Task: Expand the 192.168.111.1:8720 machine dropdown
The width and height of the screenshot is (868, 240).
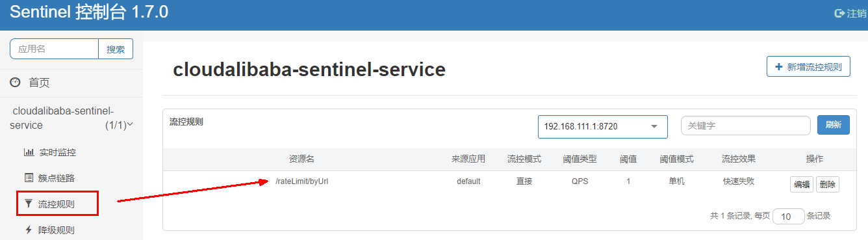Action: tap(603, 126)
